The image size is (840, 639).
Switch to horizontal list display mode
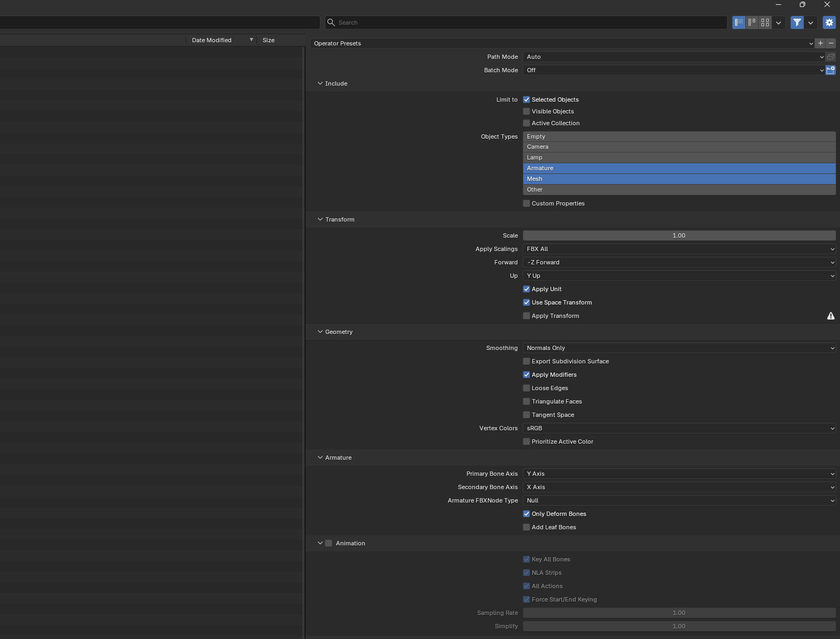[x=752, y=22]
